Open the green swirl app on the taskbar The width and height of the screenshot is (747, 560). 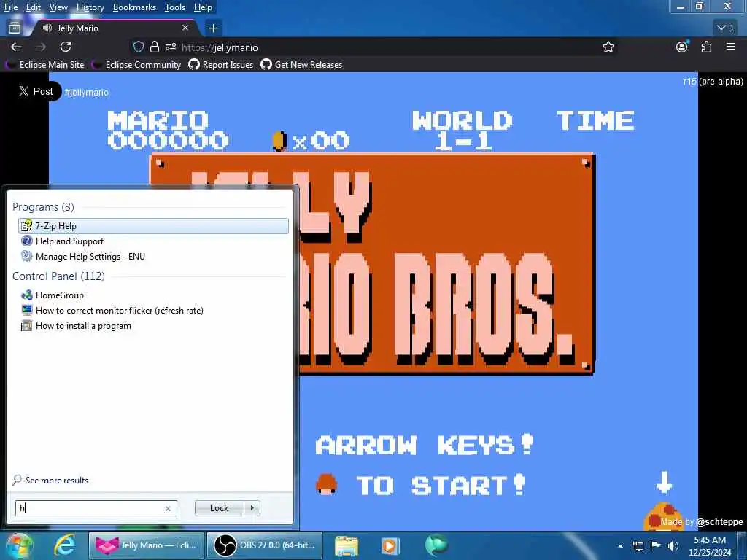(x=436, y=545)
